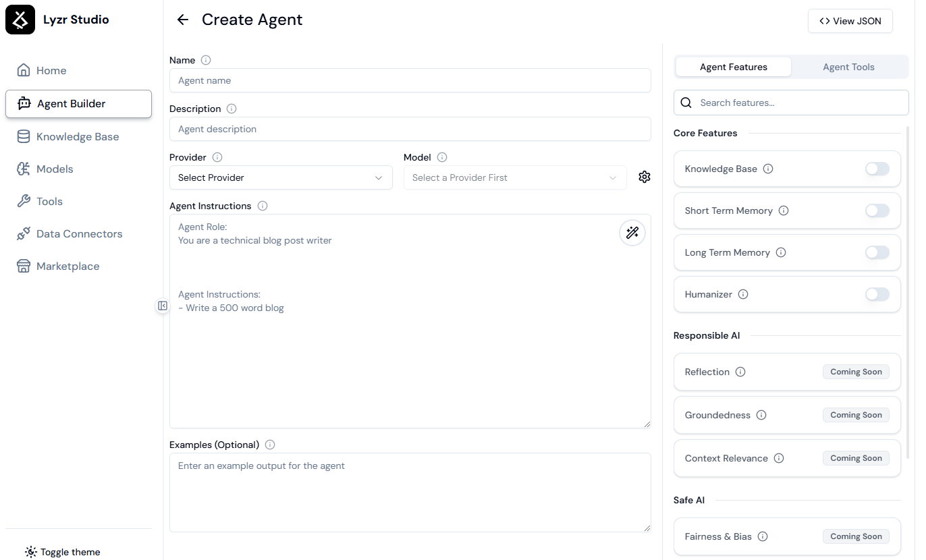Viewport: 926px width, 560px height.
Task: Open the Model selection dropdown
Action: (x=515, y=177)
